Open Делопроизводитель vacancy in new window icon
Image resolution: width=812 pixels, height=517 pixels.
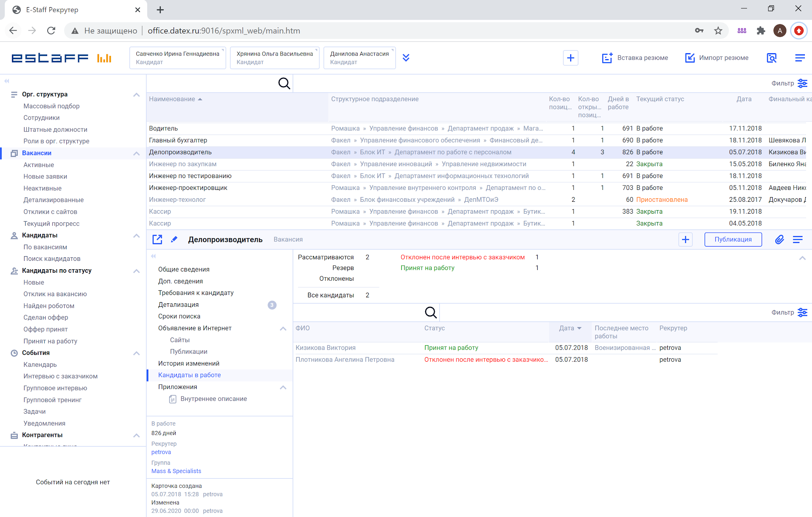(x=157, y=239)
